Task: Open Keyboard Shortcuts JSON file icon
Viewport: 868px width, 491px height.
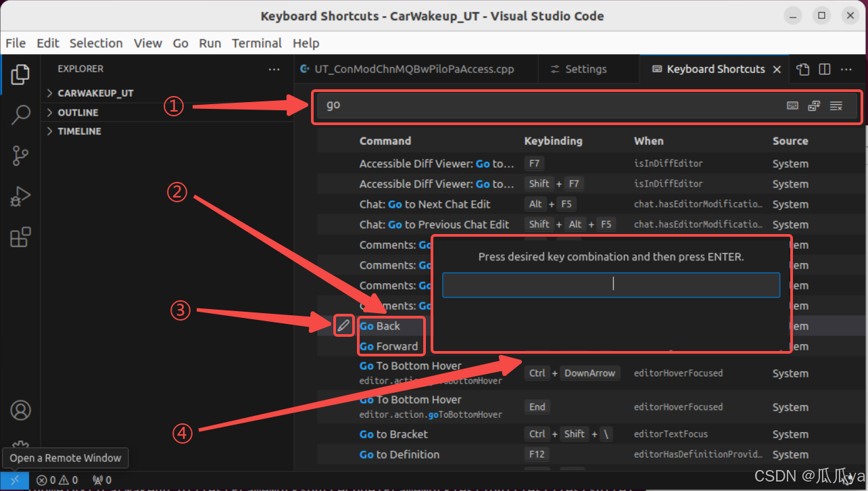Action: 802,69
